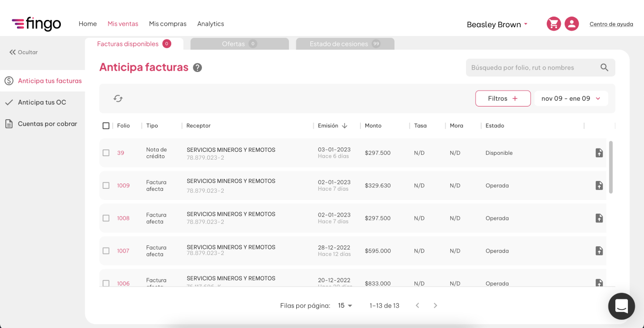Viewport: 644px width, 328px height.
Task: Click the table vertical scrollbar
Action: (x=611, y=167)
